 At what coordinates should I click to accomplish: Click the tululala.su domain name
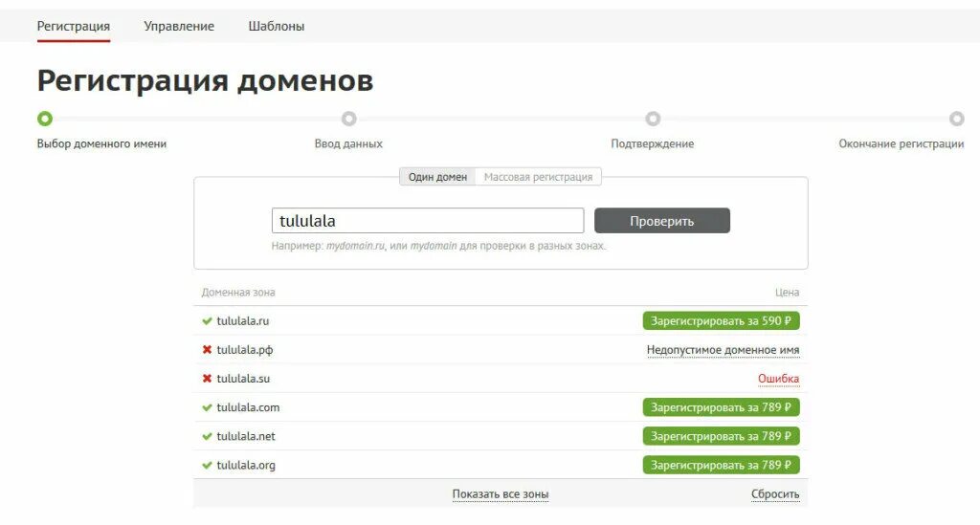243,379
